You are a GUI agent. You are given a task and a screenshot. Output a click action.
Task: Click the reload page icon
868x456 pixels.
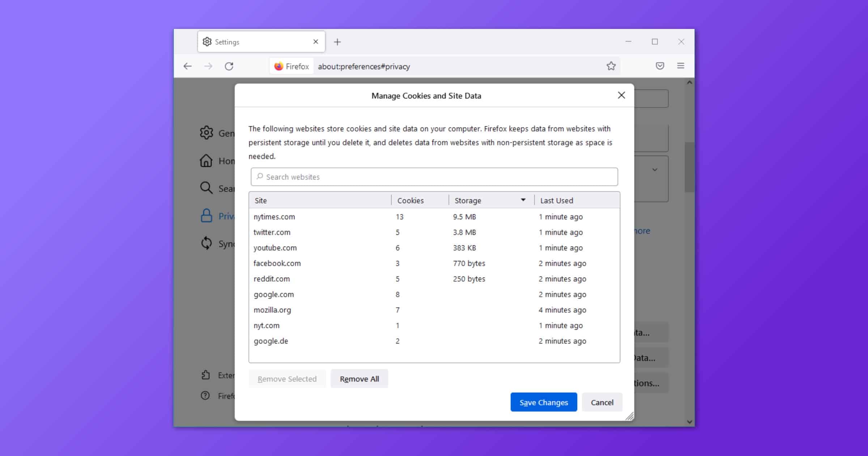[229, 66]
